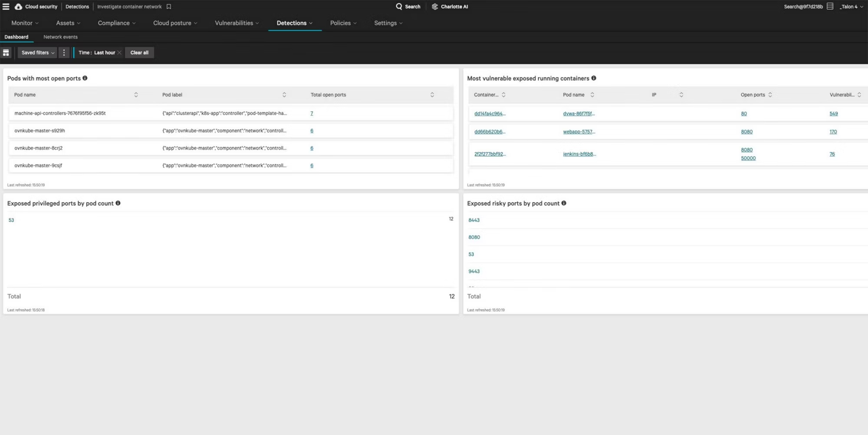The image size is (868, 435).
Task: Click the Search magnifier icon
Action: click(399, 7)
